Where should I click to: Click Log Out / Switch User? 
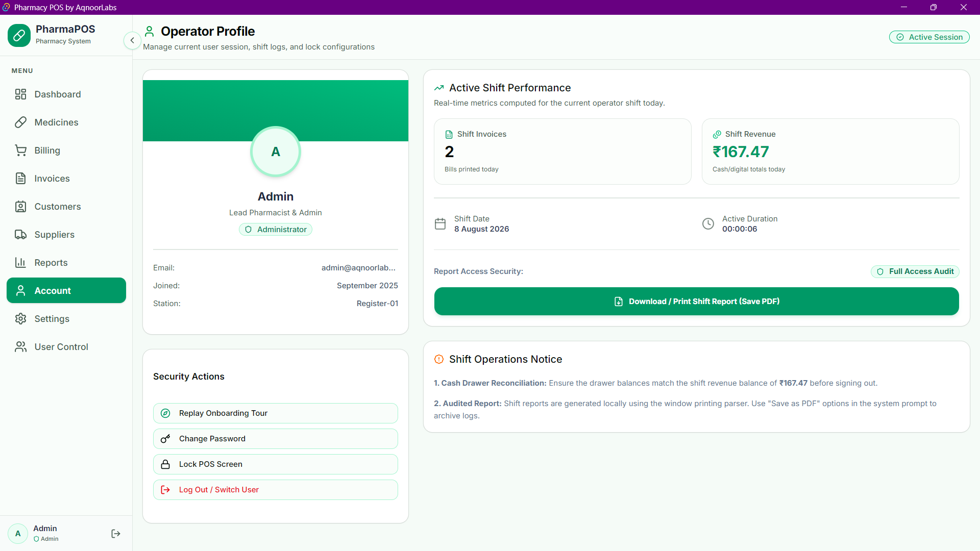[x=276, y=490]
